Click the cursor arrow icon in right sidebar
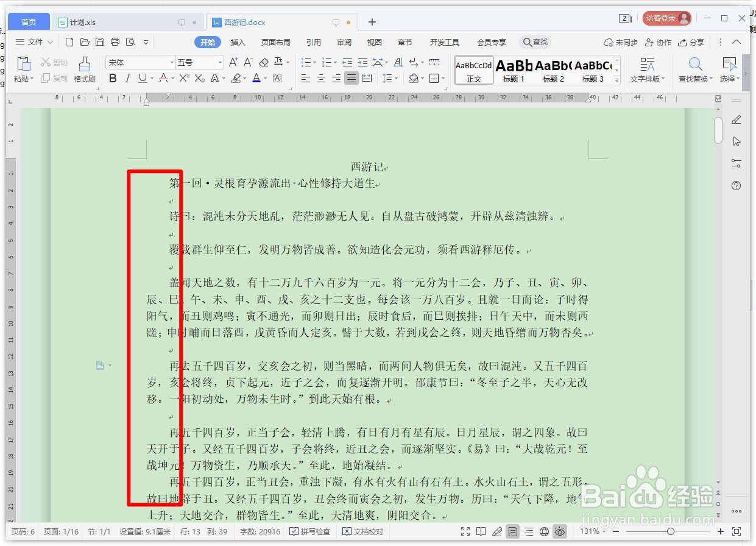This screenshot has width=756, height=546. pos(736,141)
